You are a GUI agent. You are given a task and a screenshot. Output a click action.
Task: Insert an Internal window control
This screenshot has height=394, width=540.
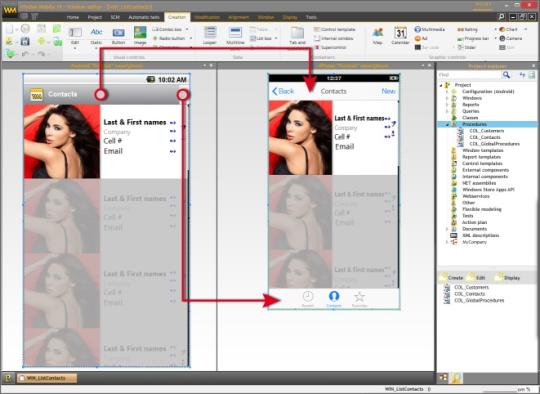click(333, 39)
